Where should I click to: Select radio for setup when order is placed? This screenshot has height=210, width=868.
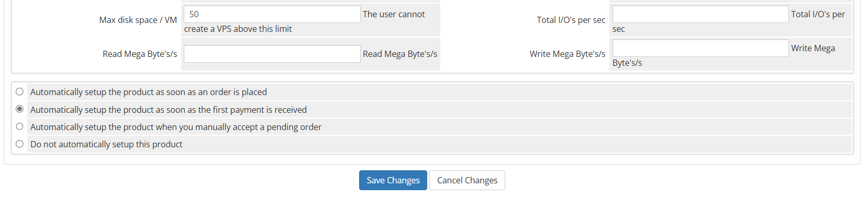pos(19,91)
